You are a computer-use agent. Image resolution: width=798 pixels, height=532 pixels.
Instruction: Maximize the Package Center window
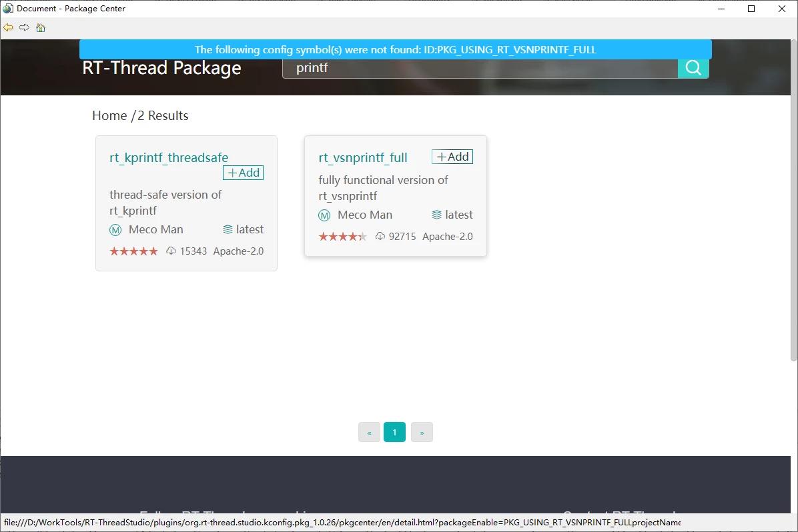[x=751, y=9]
